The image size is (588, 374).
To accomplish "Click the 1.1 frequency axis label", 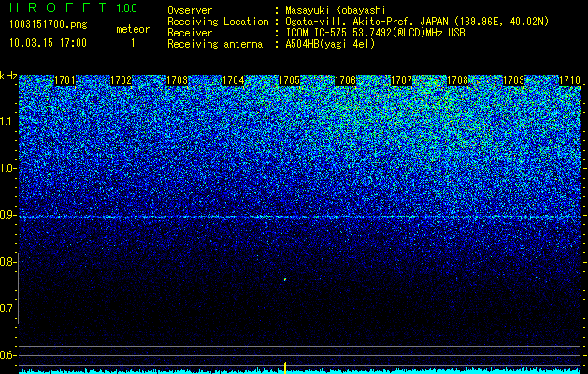I will 7,122.
